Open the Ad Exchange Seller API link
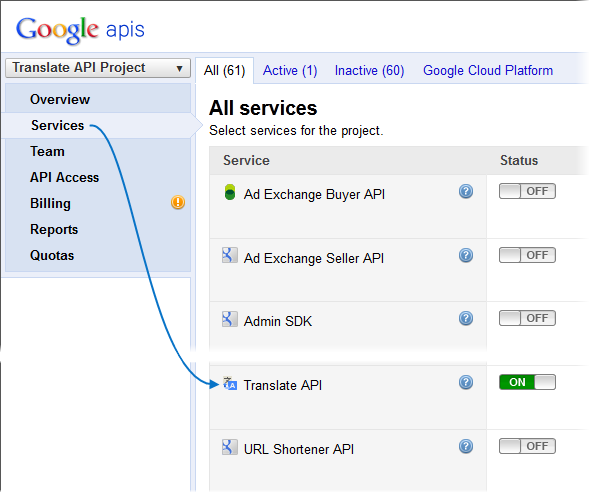590x493 pixels. click(x=314, y=258)
